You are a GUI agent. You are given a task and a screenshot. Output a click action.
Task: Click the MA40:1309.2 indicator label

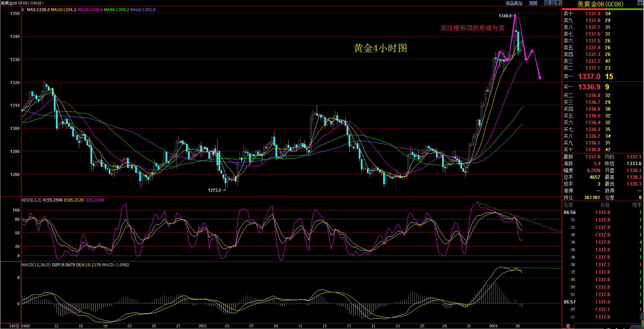tap(117, 10)
